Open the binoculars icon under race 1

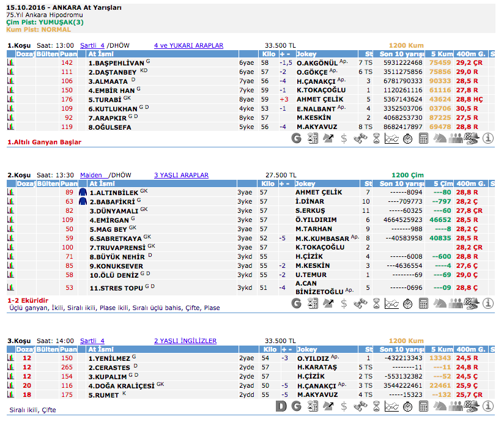point(360,138)
